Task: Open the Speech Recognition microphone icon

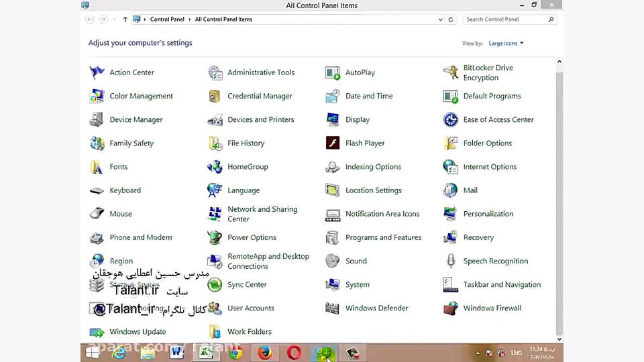Action: 451,261
